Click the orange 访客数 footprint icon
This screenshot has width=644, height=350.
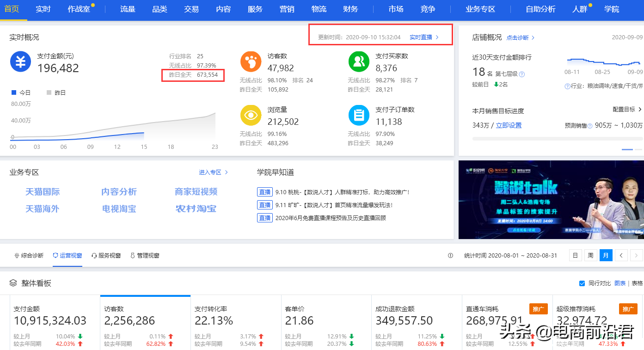[x=250, y=61]
